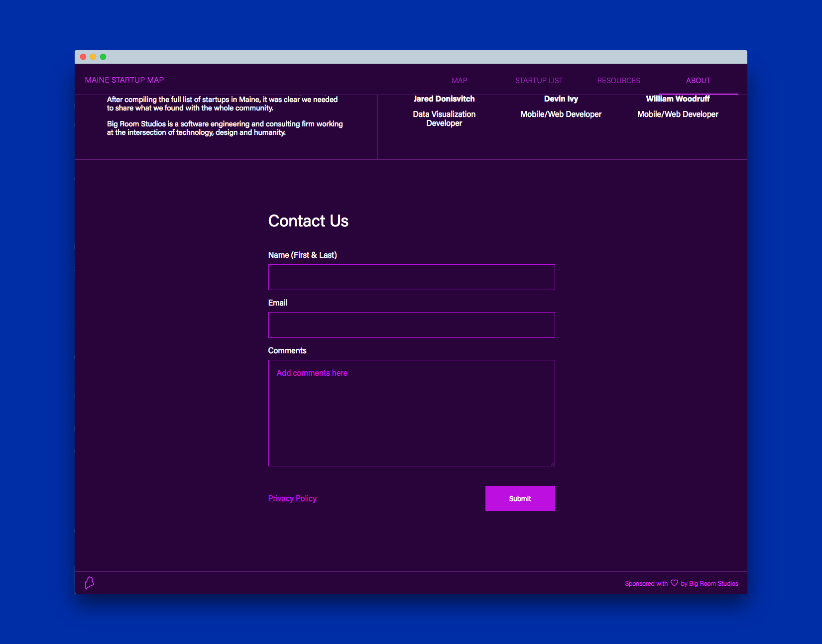Submit the contact form
The image size is (822, 644).
520,498
